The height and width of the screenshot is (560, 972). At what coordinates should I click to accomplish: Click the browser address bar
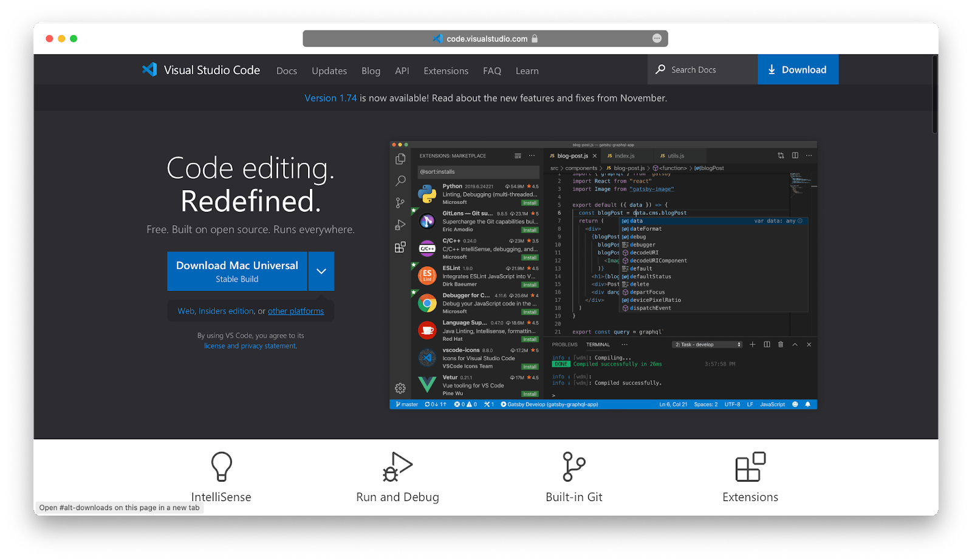tap(485, 38)
